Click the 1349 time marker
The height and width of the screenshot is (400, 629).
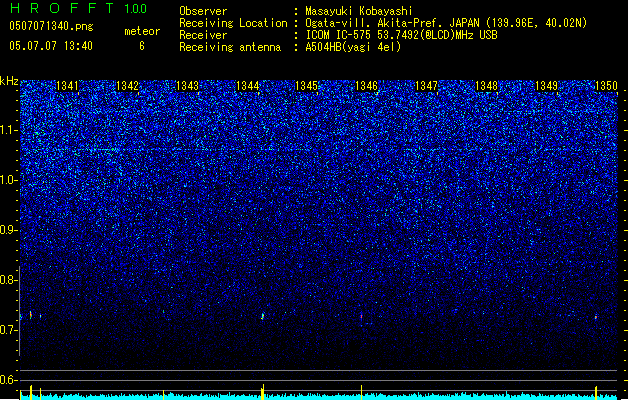(546, 86)
